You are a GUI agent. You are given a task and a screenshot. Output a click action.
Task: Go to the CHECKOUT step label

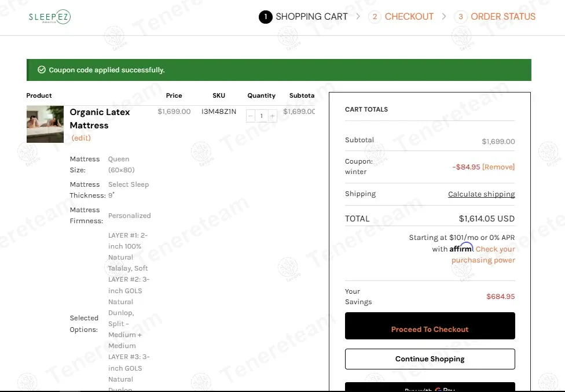(409, 17)
